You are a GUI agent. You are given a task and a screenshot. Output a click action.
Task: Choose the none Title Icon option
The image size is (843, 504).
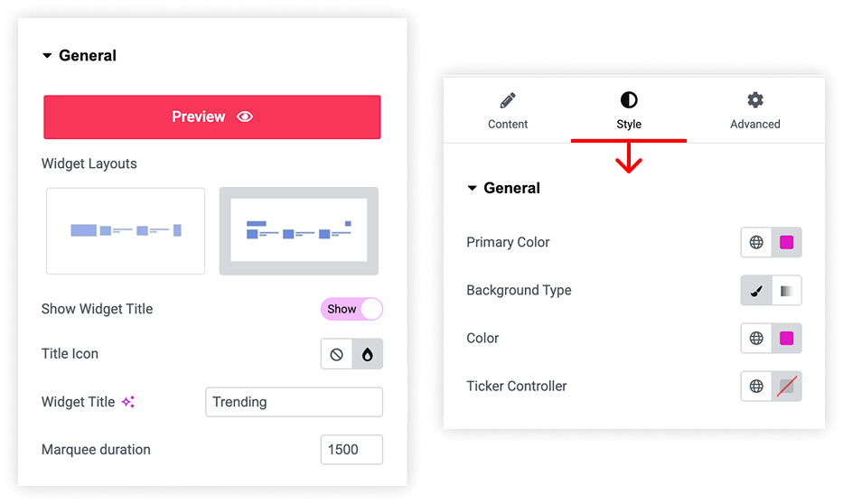click(336, 354)
